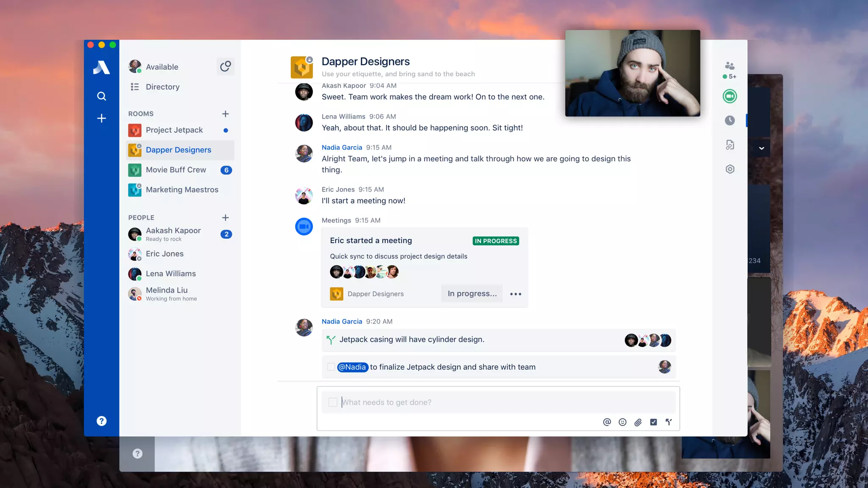The width and height of the screenshot is (868, 488).
Task: Open the green video meeting icon
Action: click(x=729, y=96)
